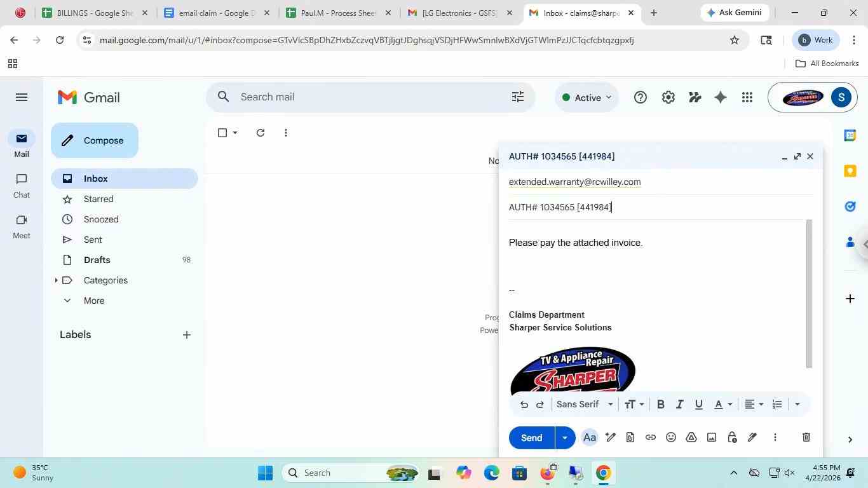Screen dimensions: 868x488
Task: Discard the draft with trash icon
Action: tap(806, 437)
